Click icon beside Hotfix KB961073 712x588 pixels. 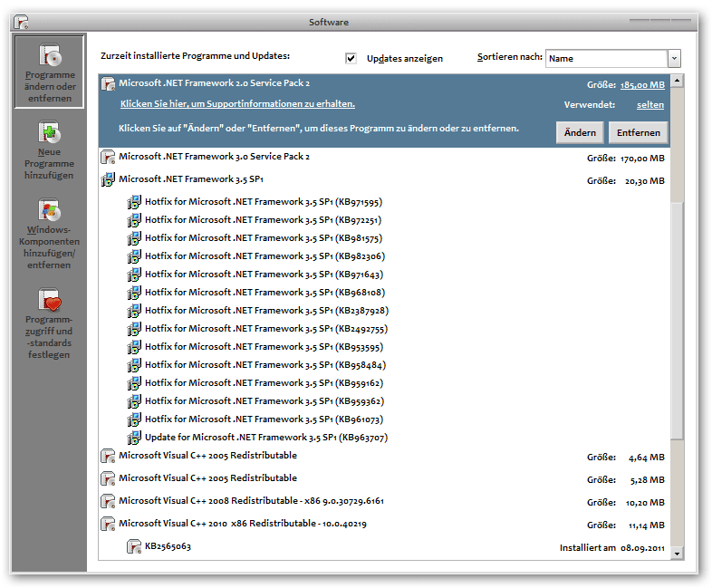coord(134,420)
